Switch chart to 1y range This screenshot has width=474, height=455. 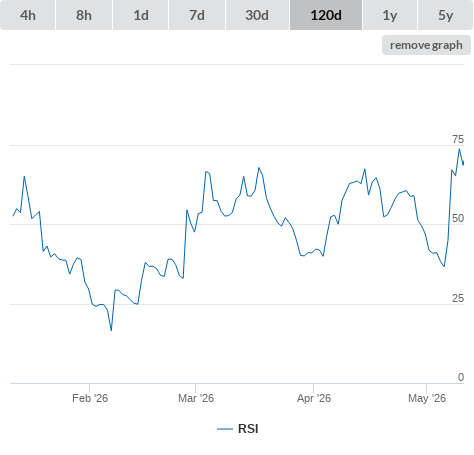(390, 15)
